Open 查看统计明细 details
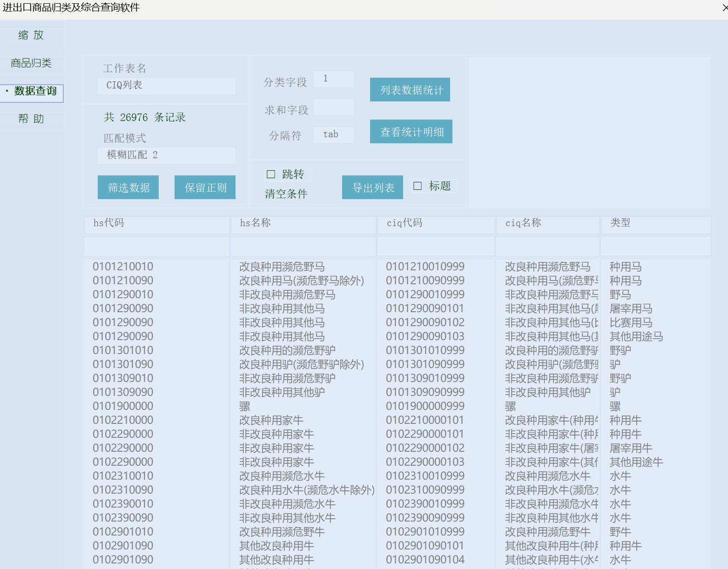728x569 pixels. (x=411, y=132)
